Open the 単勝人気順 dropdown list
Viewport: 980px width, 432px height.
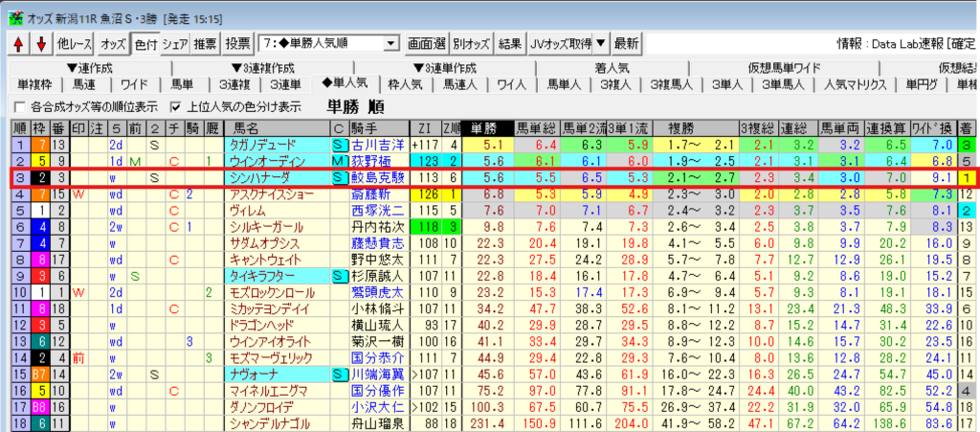390,44
